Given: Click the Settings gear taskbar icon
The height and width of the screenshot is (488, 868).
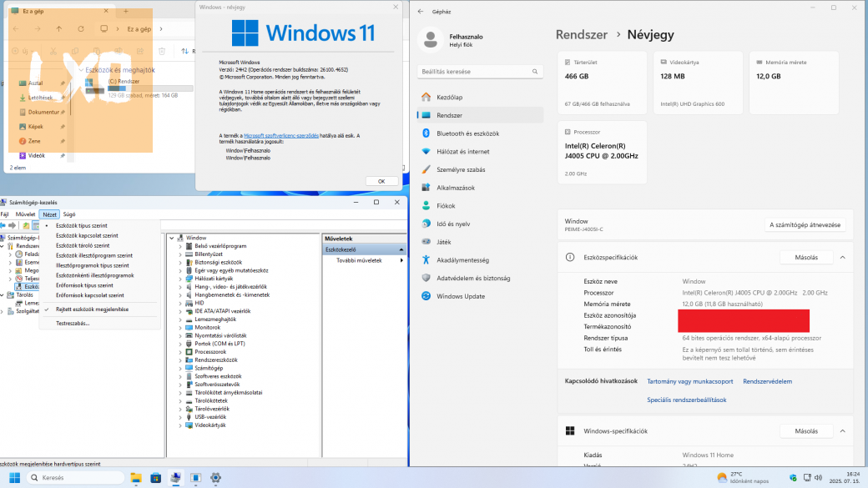Looking at the screenshot, I should (x=215, y=478).
